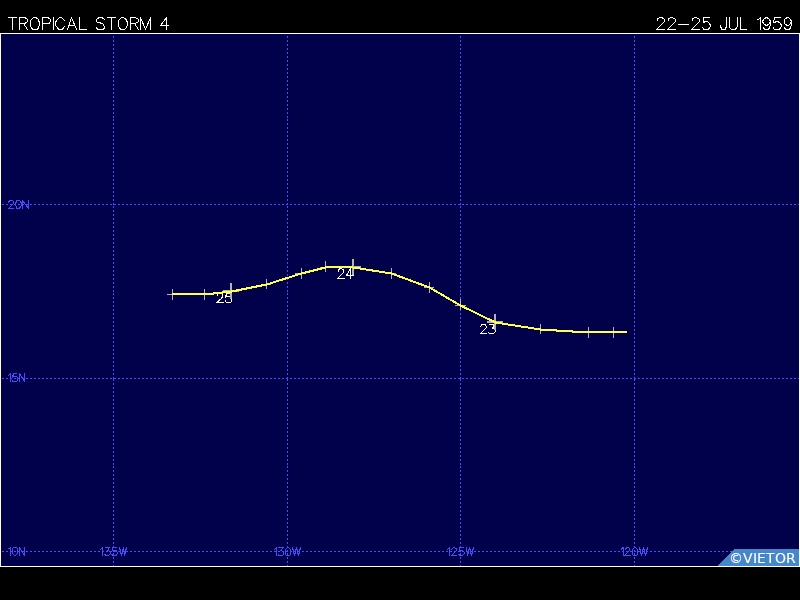The width and height of the screenshot is (800, 600).
Task: Click the VIETOR copyright watermark
Action: point(762,558)
